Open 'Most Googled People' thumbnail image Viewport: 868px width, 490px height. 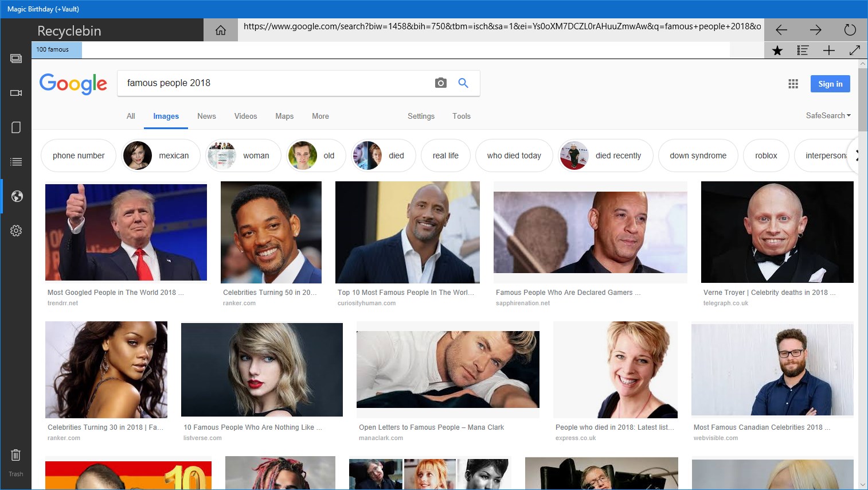[x=126, y=232]
